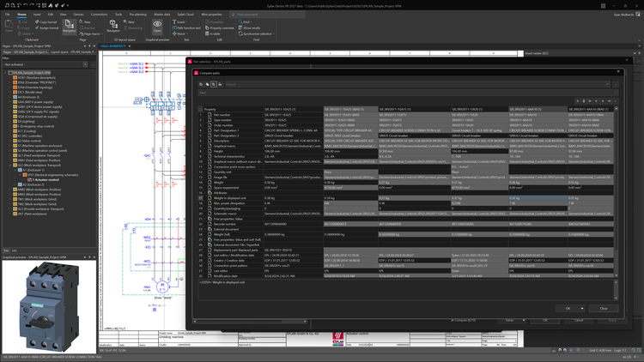The image size is (644, 362).
Task: Open the Delete dropdown in Clipboard group
Action: click(33, 33)
